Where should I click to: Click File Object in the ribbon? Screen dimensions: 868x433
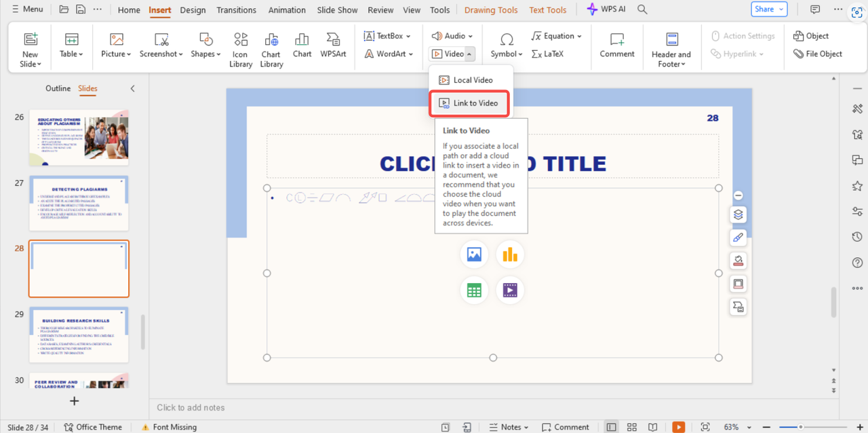[818, 54]
